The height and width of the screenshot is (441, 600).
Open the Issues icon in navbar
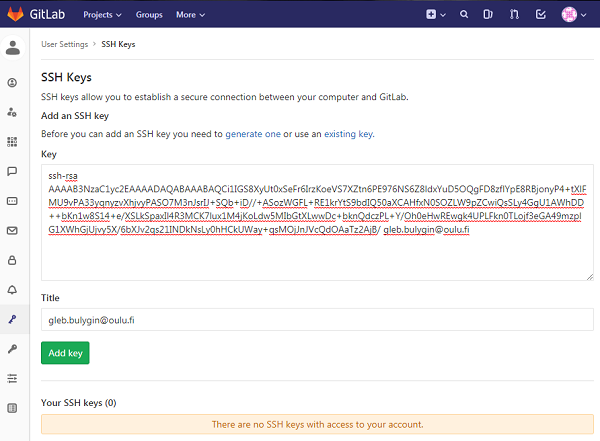[x=489, y=15]
